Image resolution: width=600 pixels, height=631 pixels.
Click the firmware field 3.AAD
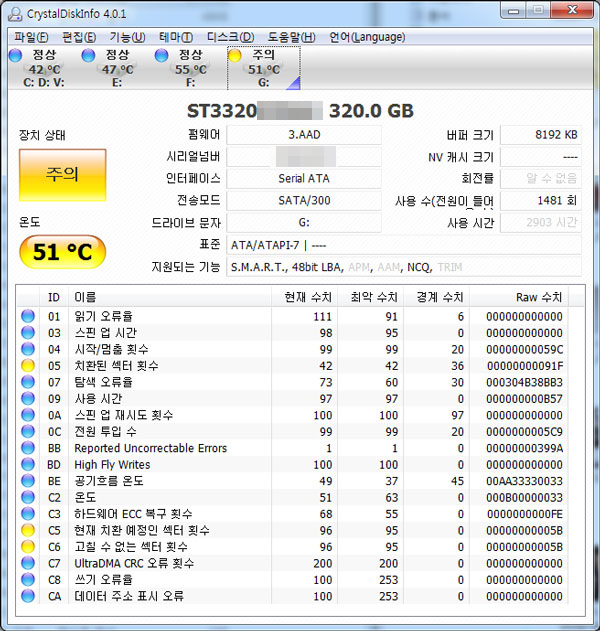point(304,135)
